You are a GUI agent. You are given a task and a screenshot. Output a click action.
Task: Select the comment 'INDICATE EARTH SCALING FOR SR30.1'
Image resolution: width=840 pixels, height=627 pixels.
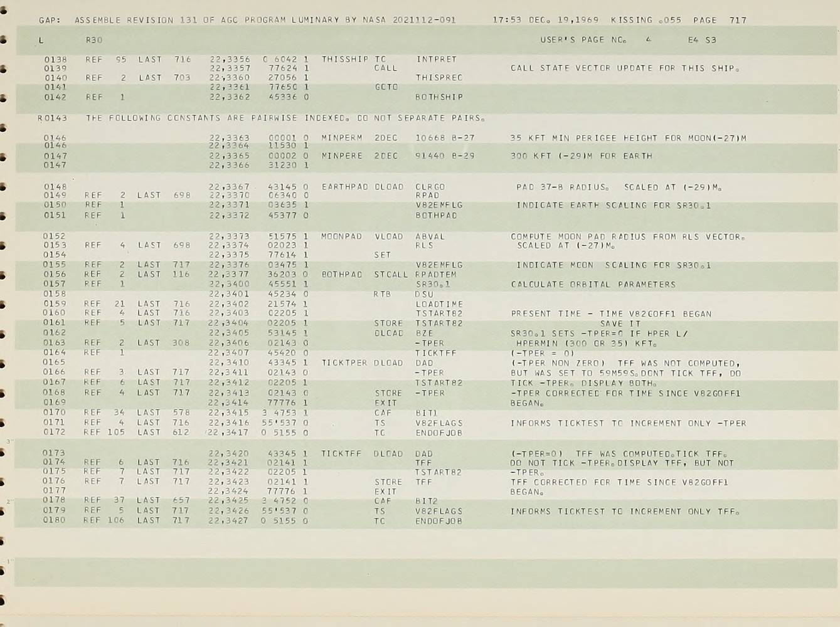click(614, 206)
